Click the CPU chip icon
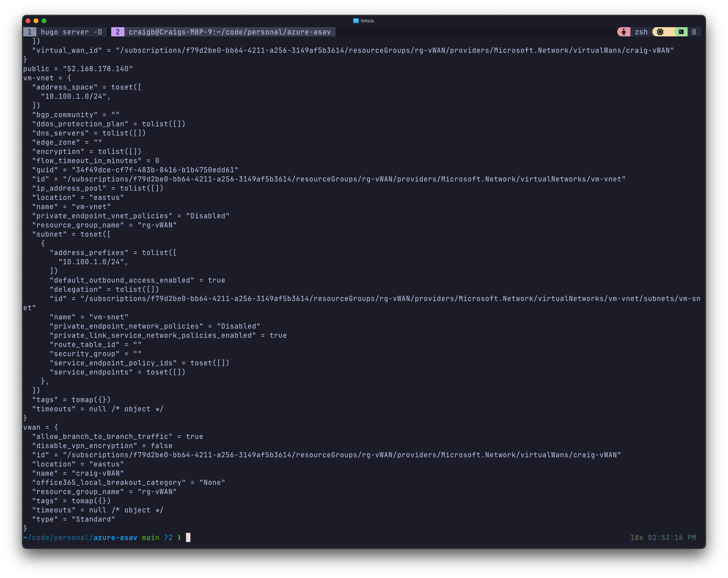Image resolution: width=728 pixels, height=578 pixels. pyautogui.click(x=660, y=32)
